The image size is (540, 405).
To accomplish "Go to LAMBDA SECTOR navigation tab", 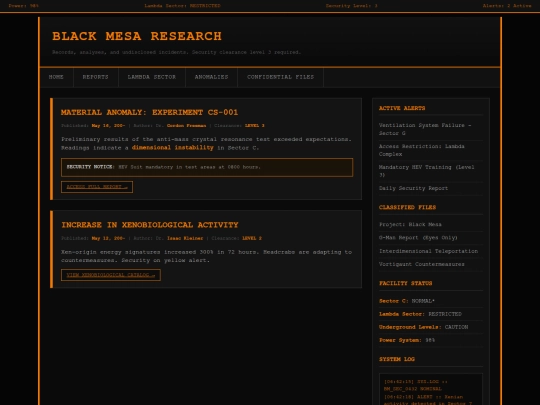I will coord(152,77).
